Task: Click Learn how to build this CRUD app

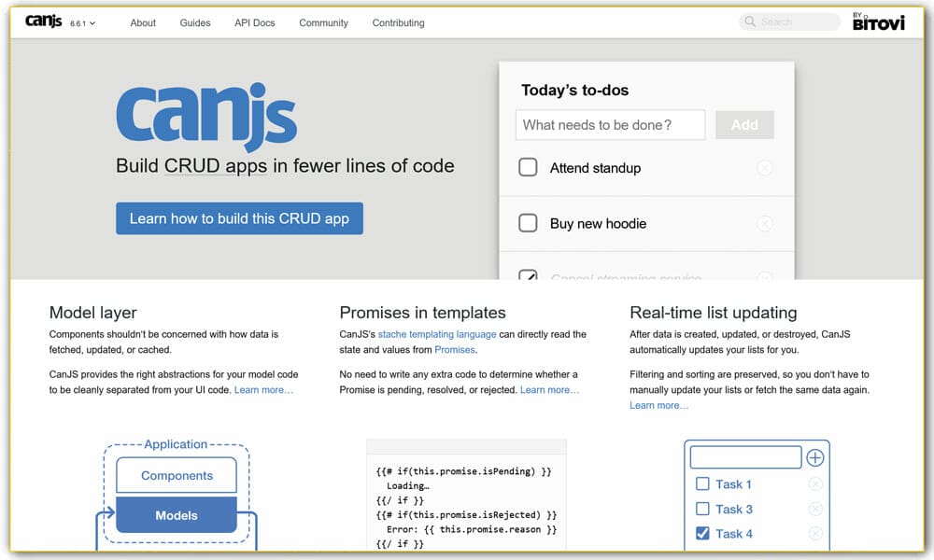Action: (x=239, y=217)
